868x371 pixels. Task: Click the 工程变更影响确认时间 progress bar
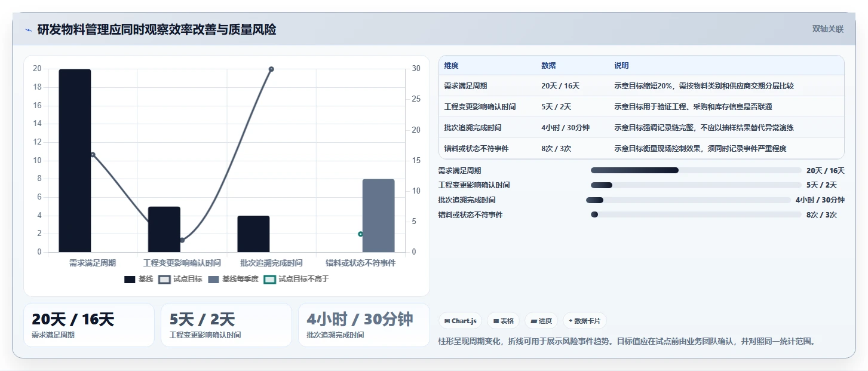[696, 185]
